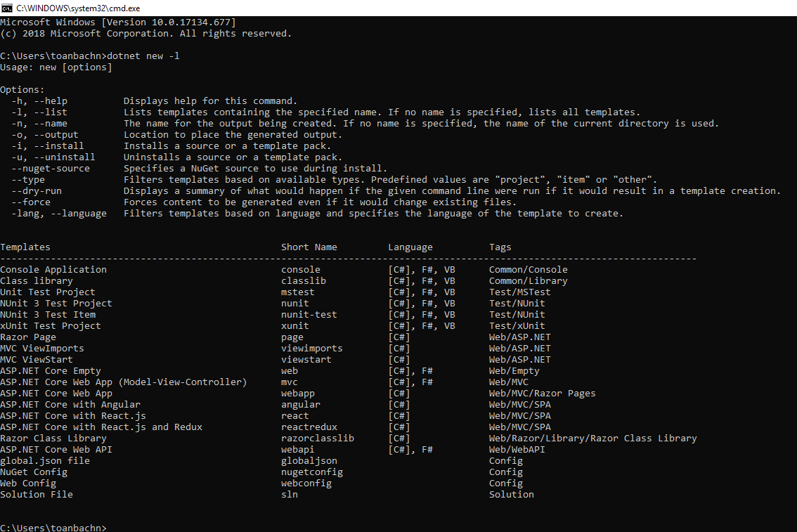Click the 'global.json file' template name
This screenshot has height=532, width=797.
click(x=45, y=461)
